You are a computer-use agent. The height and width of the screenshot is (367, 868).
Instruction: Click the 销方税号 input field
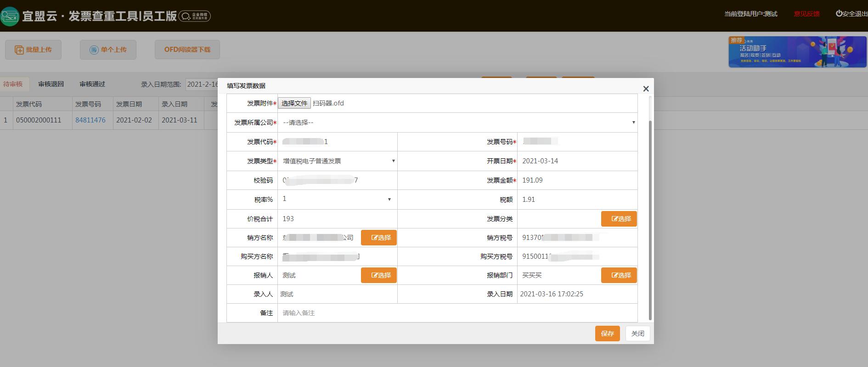577,238
